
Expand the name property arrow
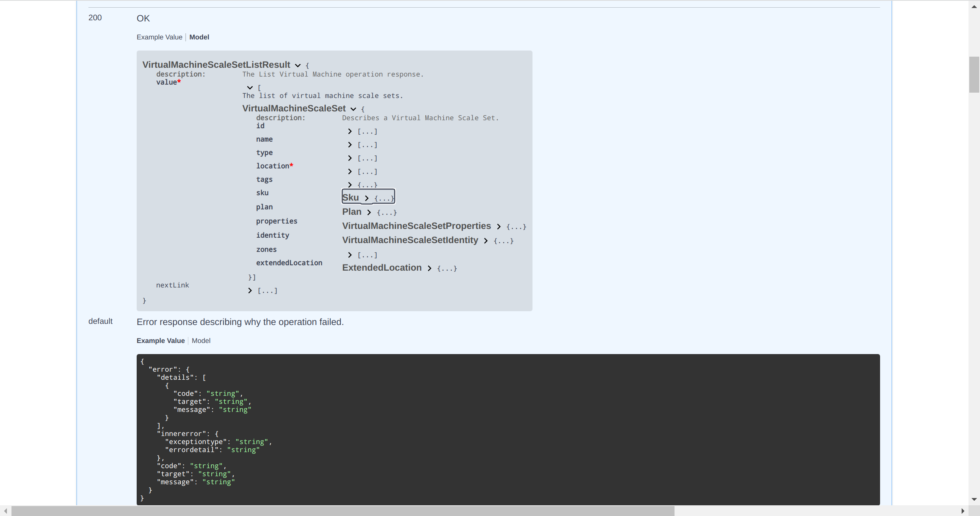[x=350, y=145]
